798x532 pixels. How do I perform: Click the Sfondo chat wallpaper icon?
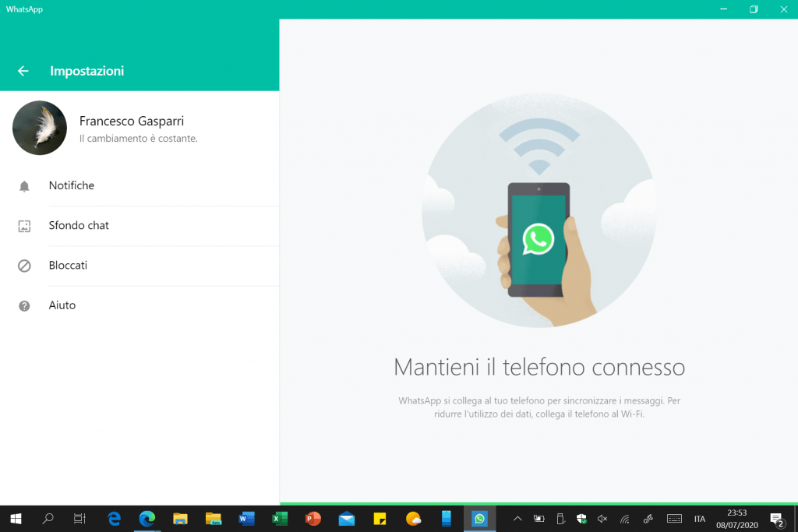point(24,226)
